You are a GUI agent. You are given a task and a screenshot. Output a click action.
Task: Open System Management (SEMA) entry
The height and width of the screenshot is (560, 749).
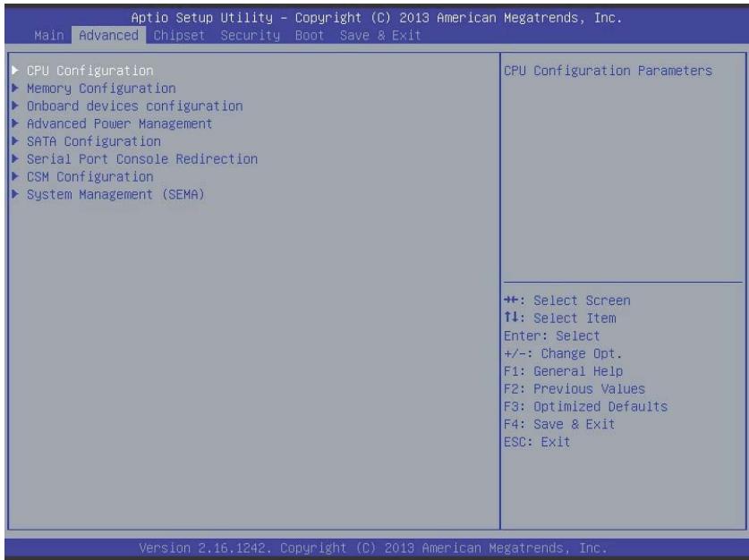click(x=115, y=194)
